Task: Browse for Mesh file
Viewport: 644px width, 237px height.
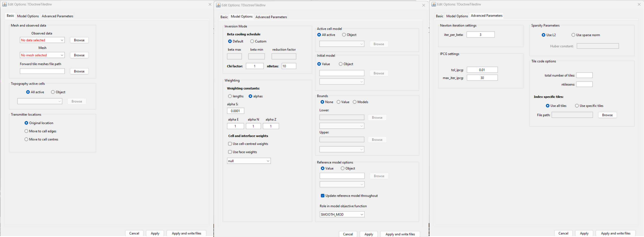Action: pos(79,55)
